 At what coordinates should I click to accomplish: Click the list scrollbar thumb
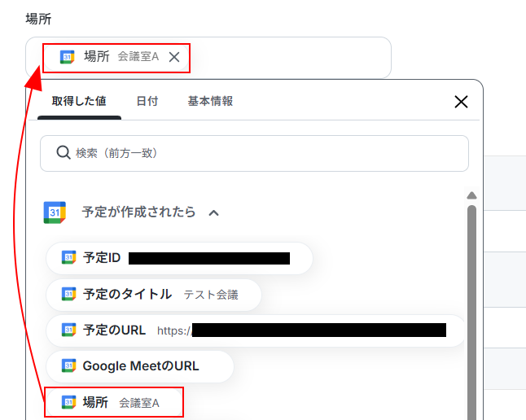click(x=471, y=312)
